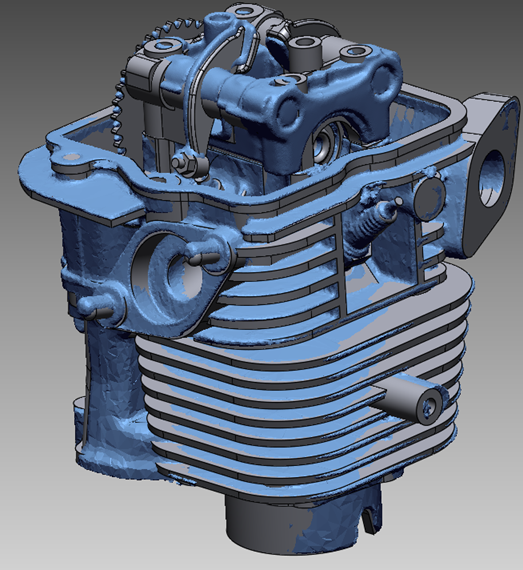This screenshot has height=570, width=523.
Task: Click the top-left bolt hole on camshaft holder
Action: [x=164, y=45]
